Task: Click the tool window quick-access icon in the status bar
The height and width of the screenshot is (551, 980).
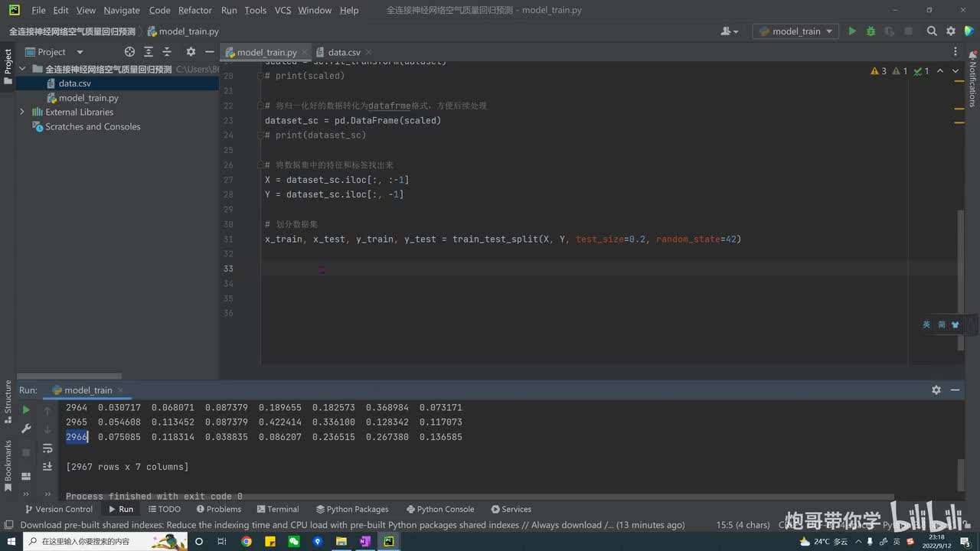Action: [x=8, y=525]
